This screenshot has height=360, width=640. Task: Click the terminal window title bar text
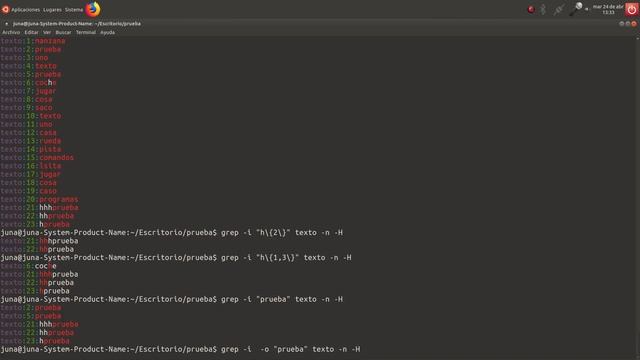tap(77, 24)
